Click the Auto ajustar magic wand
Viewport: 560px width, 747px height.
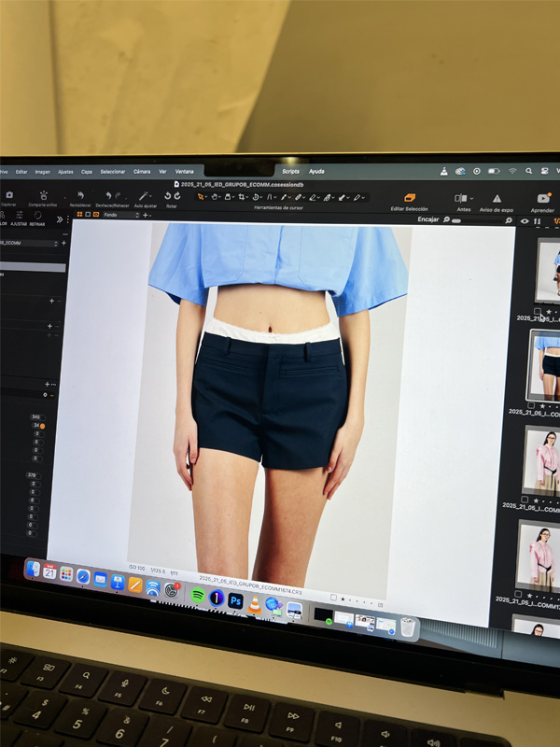point(145,196)
